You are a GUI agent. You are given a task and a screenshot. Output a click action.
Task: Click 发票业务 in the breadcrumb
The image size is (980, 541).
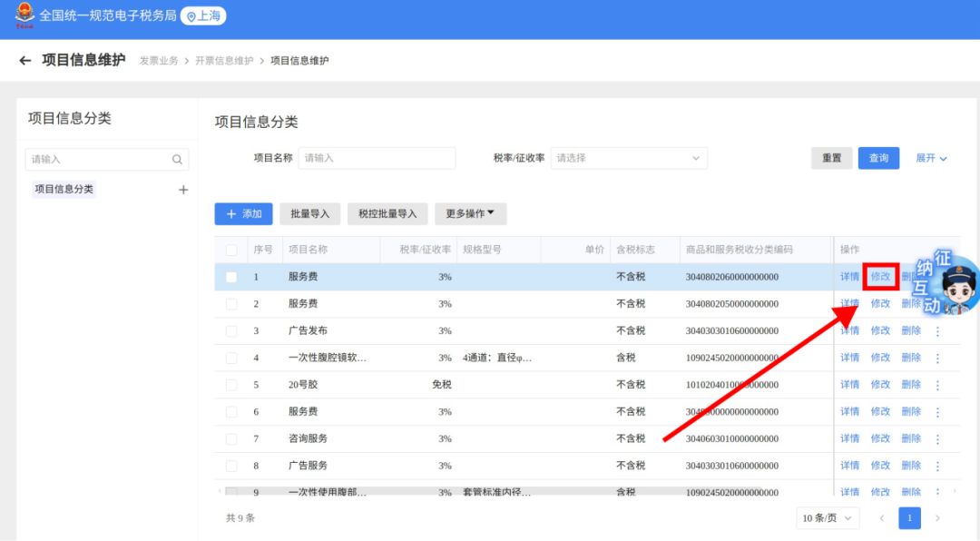159,61
